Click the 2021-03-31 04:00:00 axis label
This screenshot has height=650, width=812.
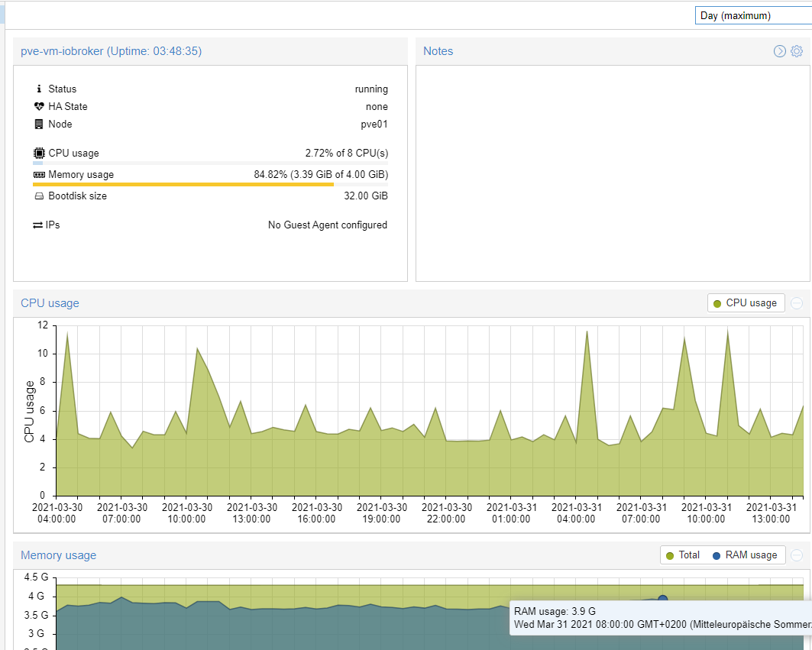[x=577, y=513]
